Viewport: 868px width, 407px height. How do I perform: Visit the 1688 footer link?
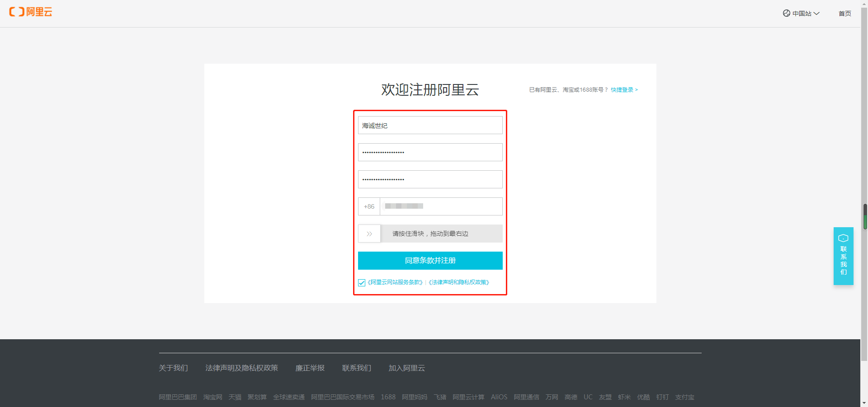click(x=388, y=397)
